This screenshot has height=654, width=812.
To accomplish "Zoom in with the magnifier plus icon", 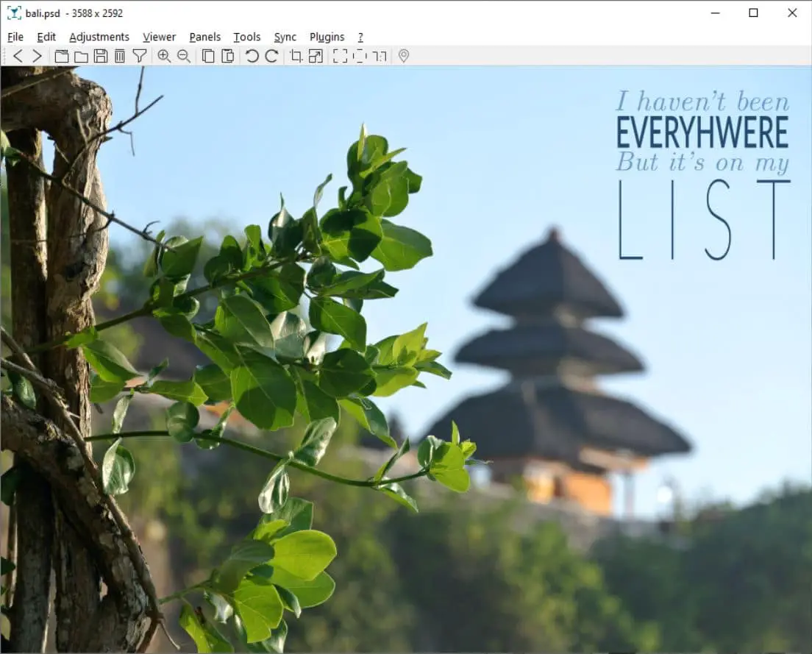I will (164, 56).
